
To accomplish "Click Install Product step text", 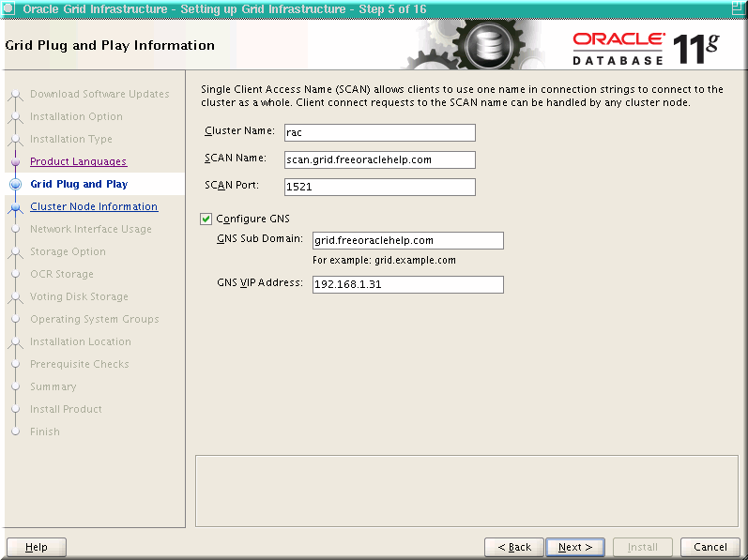I will point(66,409).
